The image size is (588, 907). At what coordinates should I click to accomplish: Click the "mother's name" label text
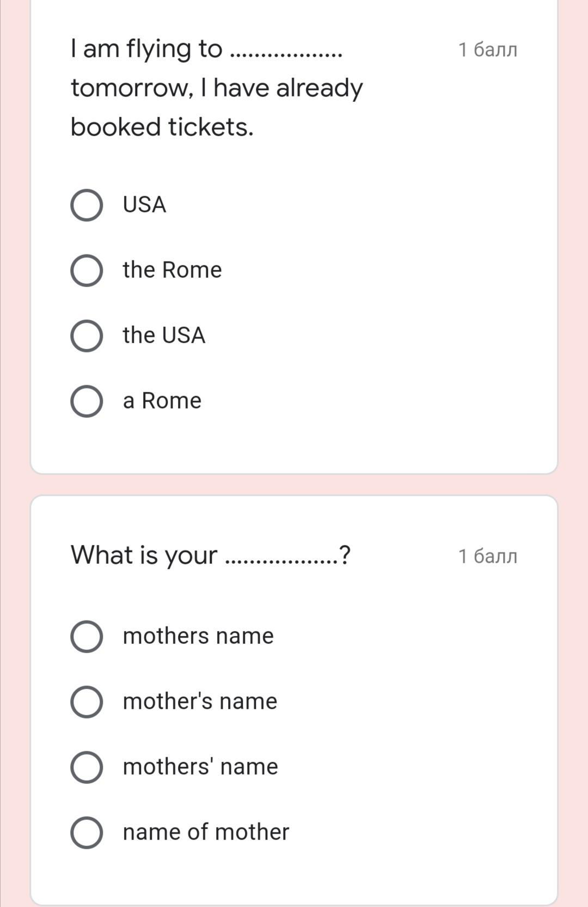point(200,701)
